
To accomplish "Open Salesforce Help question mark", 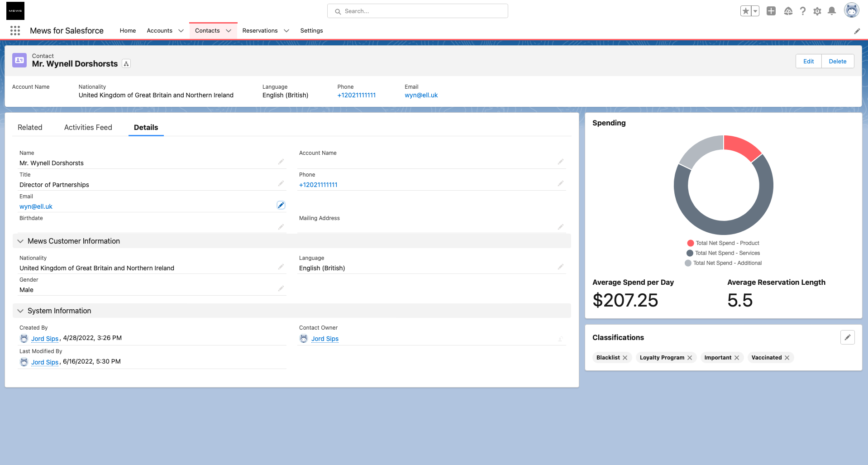I will pos(802,11).
